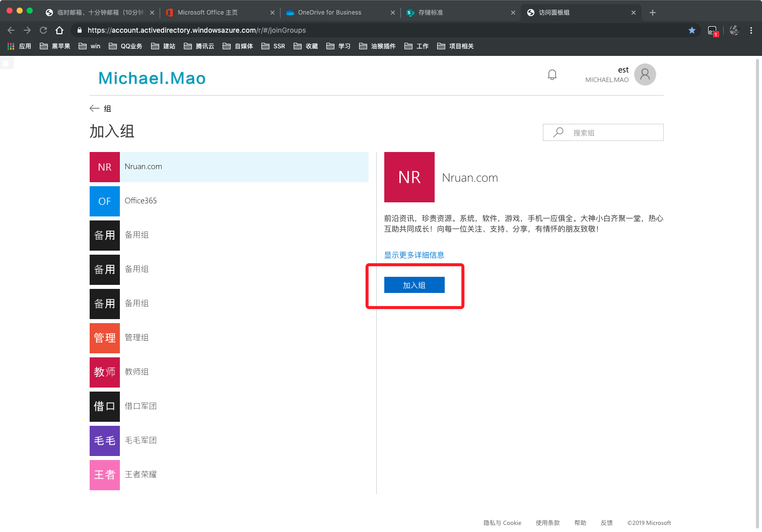Open the browser home page
Viewport: 762px width, 532px height.
click(x=59, y=30)
